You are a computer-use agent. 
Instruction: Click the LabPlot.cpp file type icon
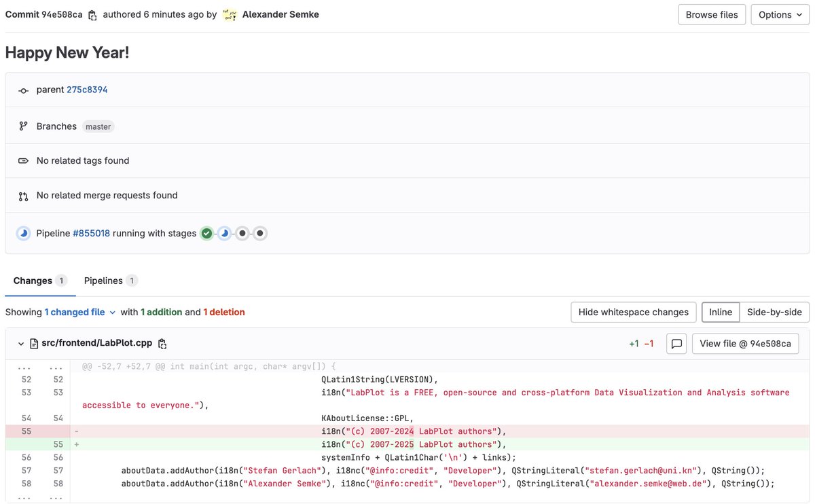click(x=34, y=344)
